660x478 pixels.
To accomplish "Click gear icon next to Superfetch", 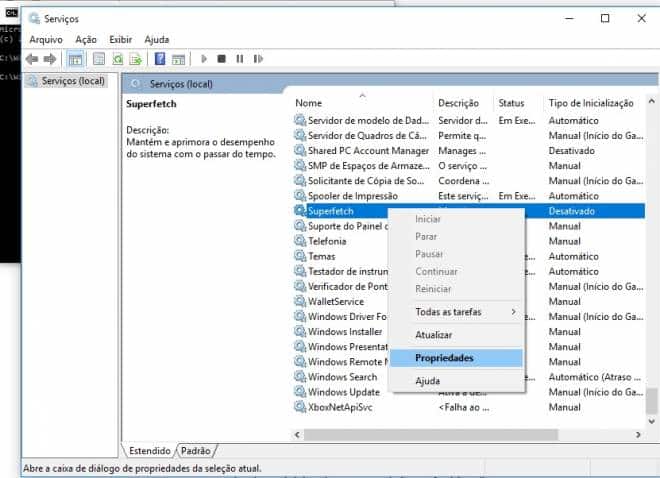I will [x=300, y=210].
